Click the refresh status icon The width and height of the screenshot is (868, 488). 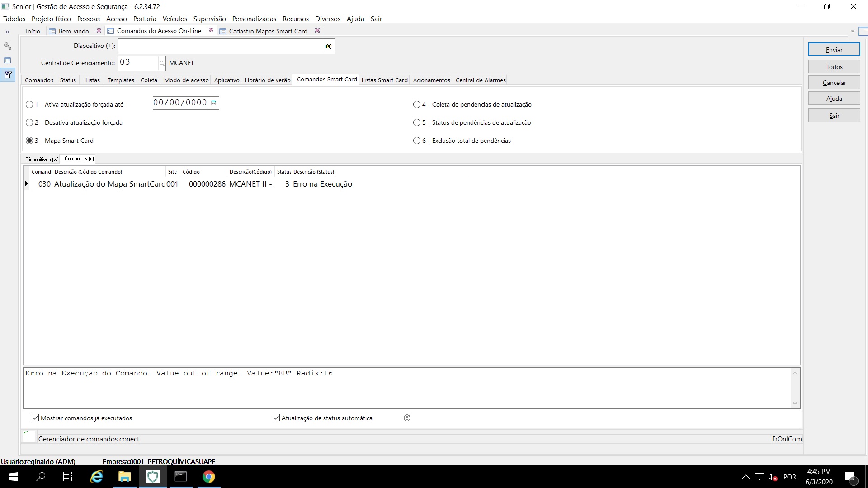[x=407, y=418]
